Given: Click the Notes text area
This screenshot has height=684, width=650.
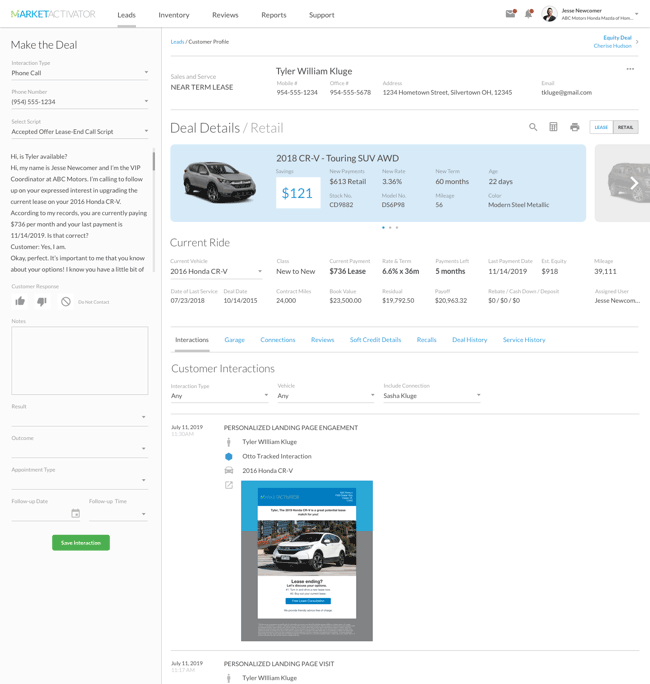Looking at the screenshot, I should [80, 360].
